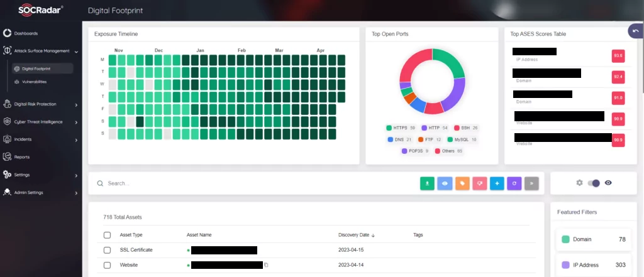Click the search magnifier icon
The width and height of the screenshot is (644, 277).
(x=100, y=183)
